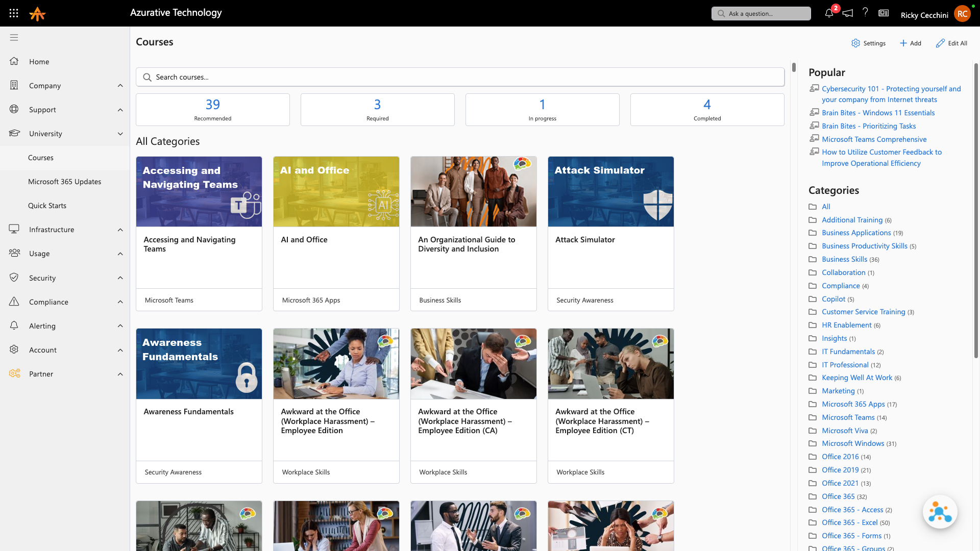Click the search magnifier in courses search
Screen dimensions: 980x551
coord(147,77)
